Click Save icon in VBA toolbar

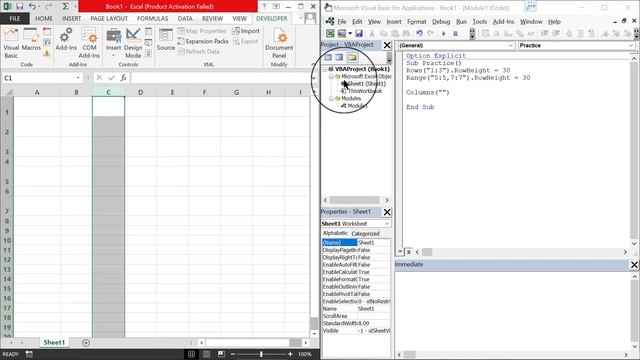pyautogui.click(x=359, y=33)
